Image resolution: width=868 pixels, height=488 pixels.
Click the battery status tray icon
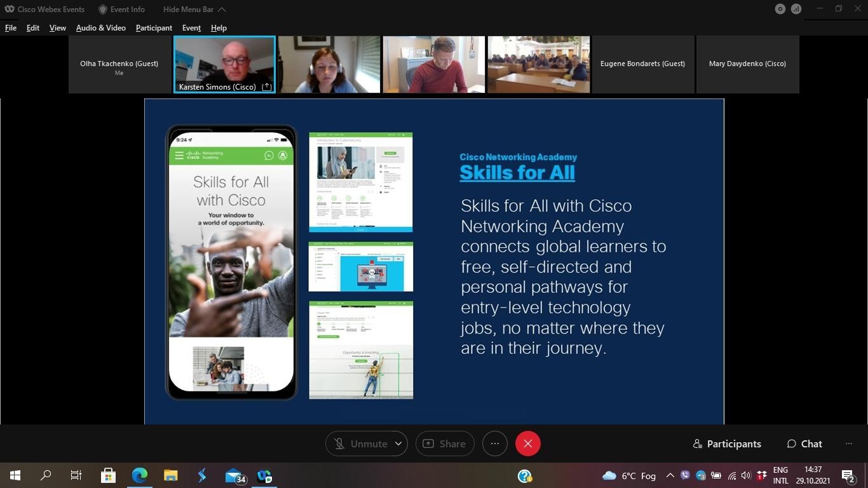click(716, 475)
